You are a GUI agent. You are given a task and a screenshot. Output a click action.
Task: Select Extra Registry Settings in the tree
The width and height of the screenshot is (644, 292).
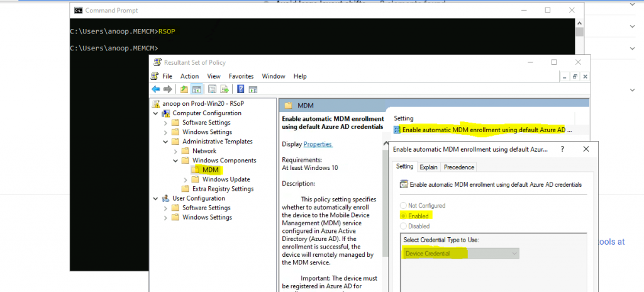[x=223, y=189]
